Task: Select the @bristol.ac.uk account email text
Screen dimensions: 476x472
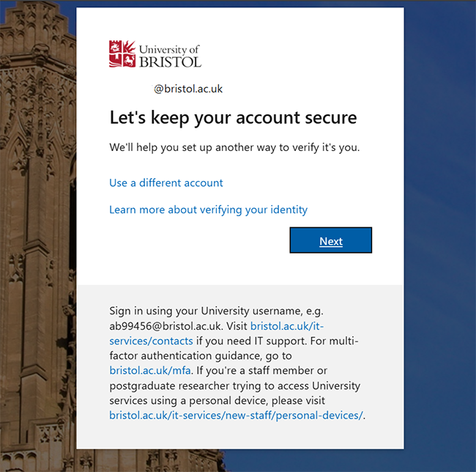Action: pos(187,89)
